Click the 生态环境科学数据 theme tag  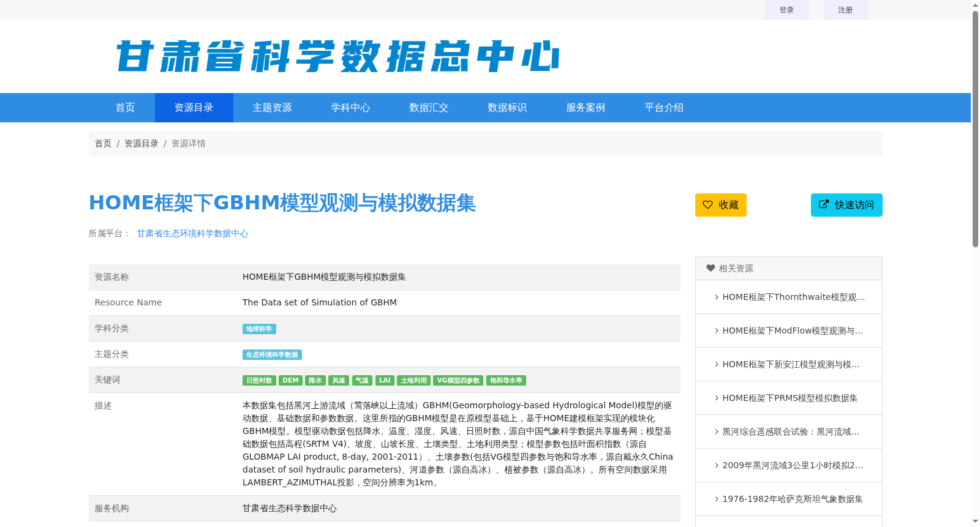pyautogui.click(x=272, y=354)
